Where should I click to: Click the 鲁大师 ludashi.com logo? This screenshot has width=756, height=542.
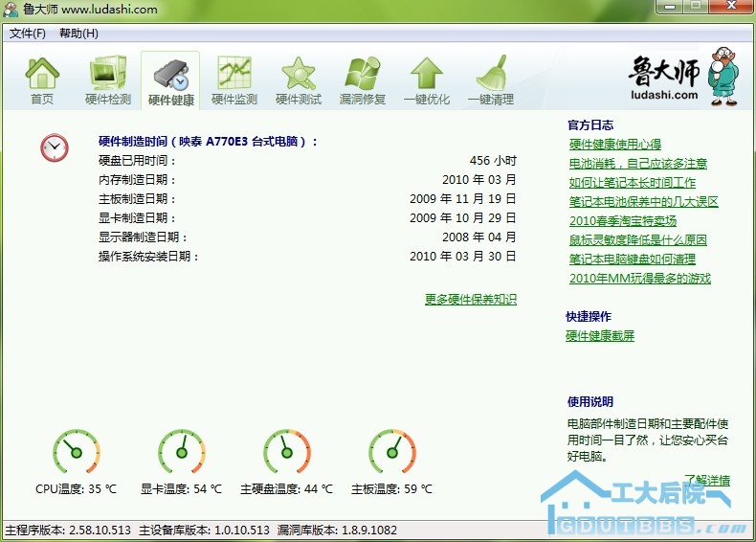(683, 77)
